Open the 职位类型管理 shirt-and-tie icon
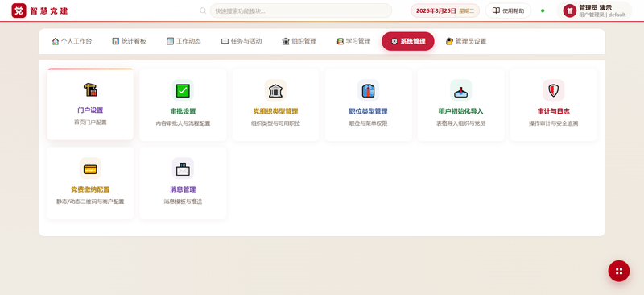 point(369,90)
